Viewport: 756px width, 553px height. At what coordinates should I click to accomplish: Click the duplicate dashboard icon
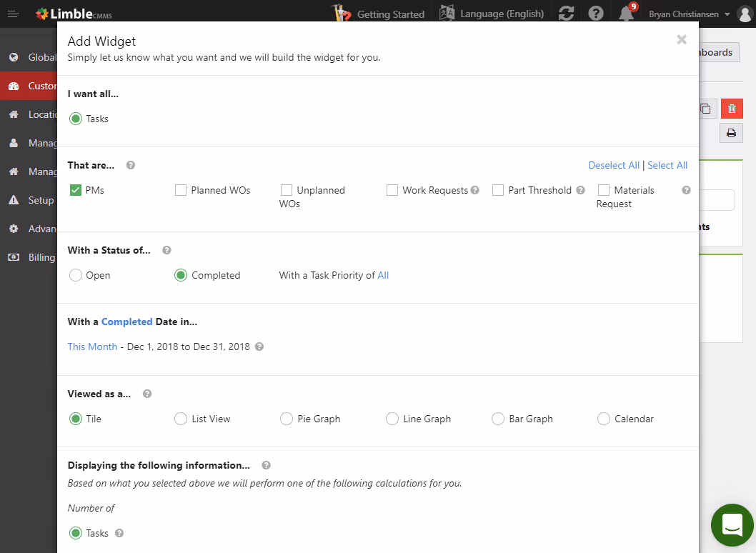(705, 108)
